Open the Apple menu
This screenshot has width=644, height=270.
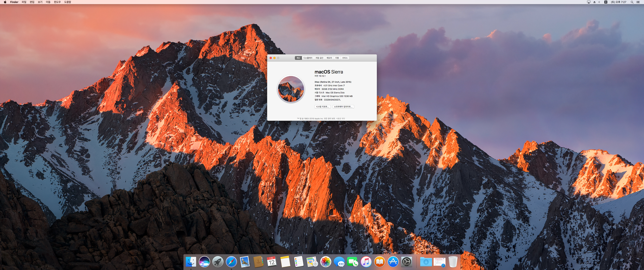click(5, 2)
